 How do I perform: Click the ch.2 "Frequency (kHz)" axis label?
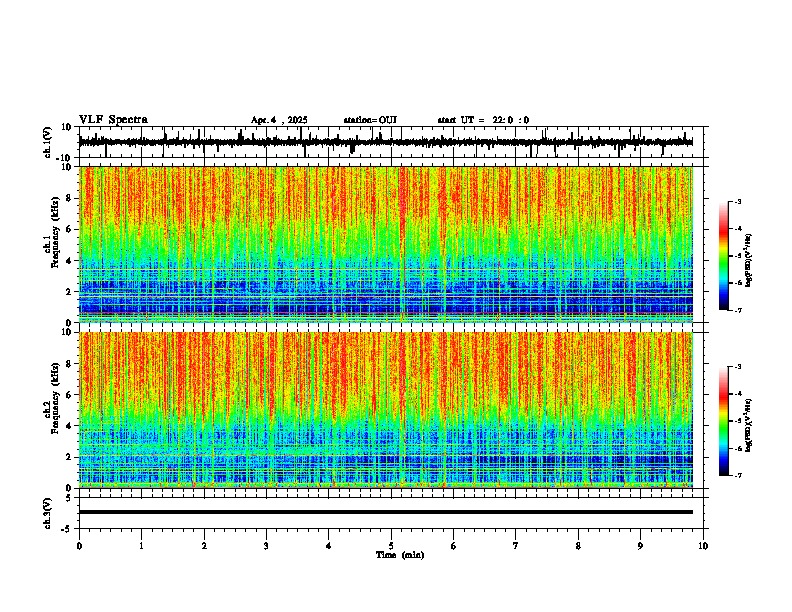point(55,398)
